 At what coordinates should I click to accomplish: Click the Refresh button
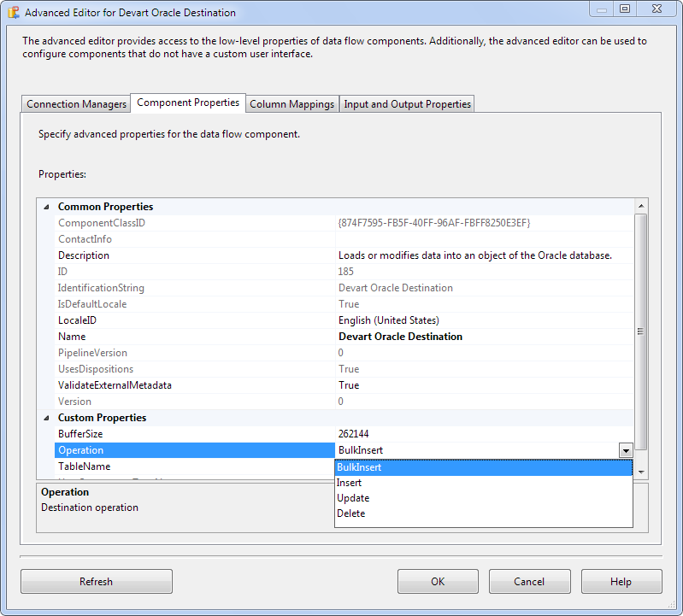coord(97,582)
